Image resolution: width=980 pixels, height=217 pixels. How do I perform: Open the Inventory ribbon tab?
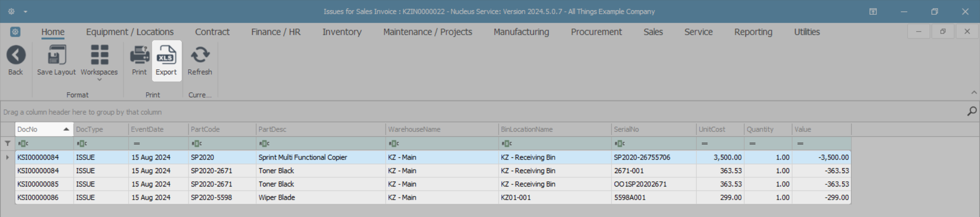(341, 32)
